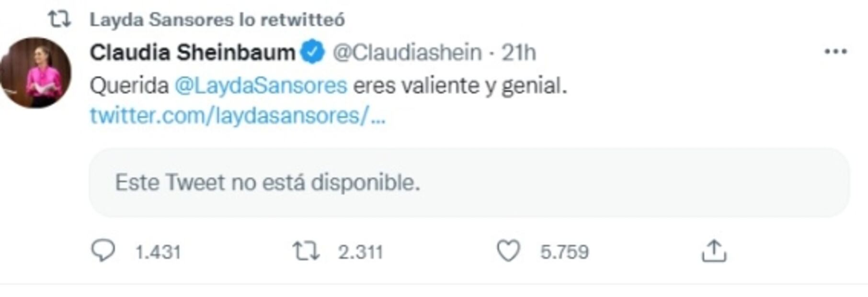Click the reply speech bubble icon

click(103, 251)
